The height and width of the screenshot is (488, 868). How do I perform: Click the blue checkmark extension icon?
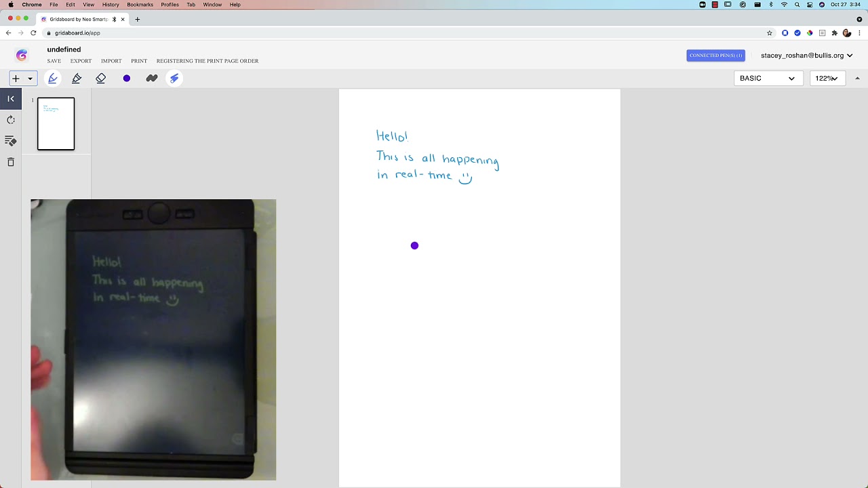797,33
